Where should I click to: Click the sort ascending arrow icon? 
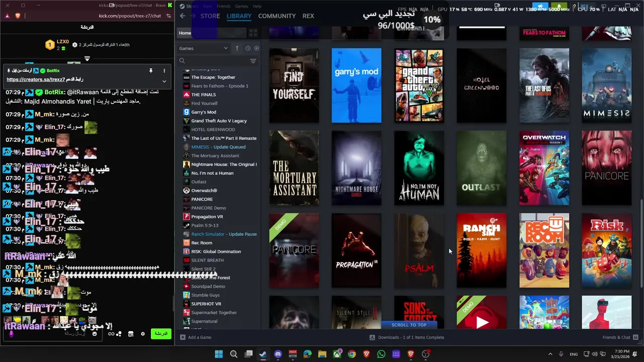237,48
